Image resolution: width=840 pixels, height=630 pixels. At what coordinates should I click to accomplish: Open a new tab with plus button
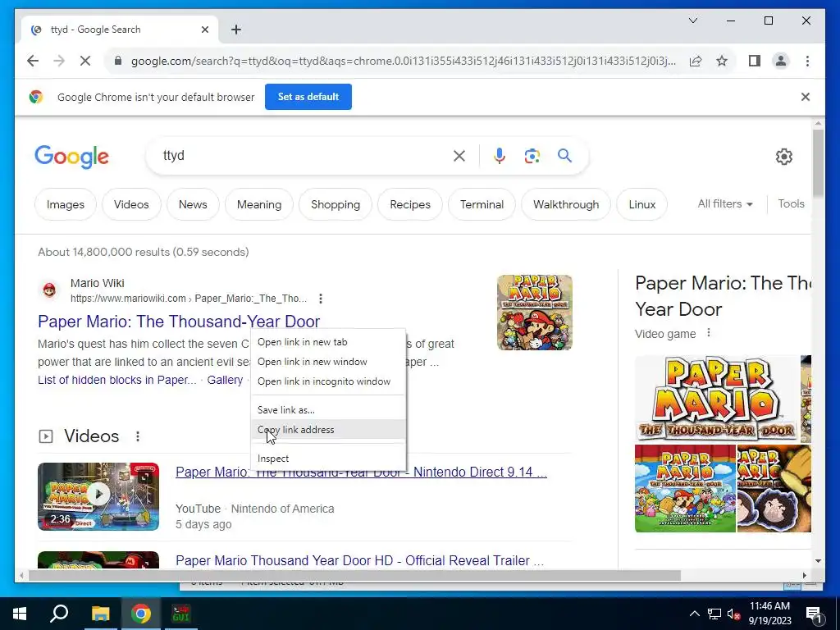tap(236, 30)
